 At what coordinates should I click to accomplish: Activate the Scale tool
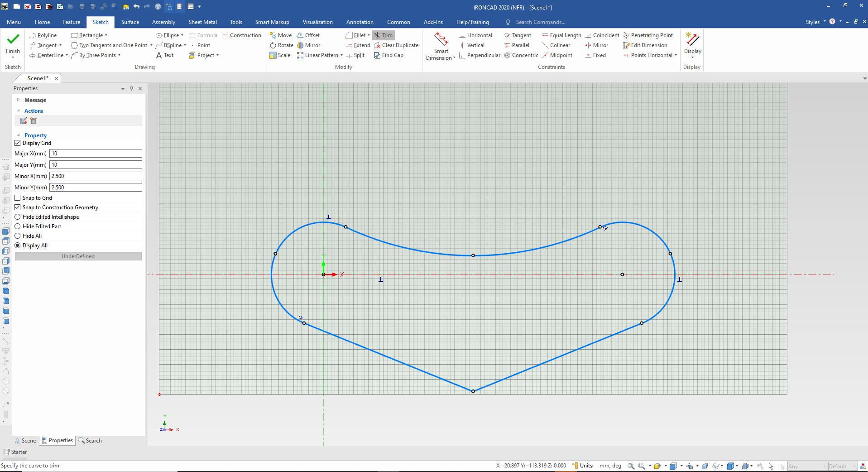[x=280, y=55]
